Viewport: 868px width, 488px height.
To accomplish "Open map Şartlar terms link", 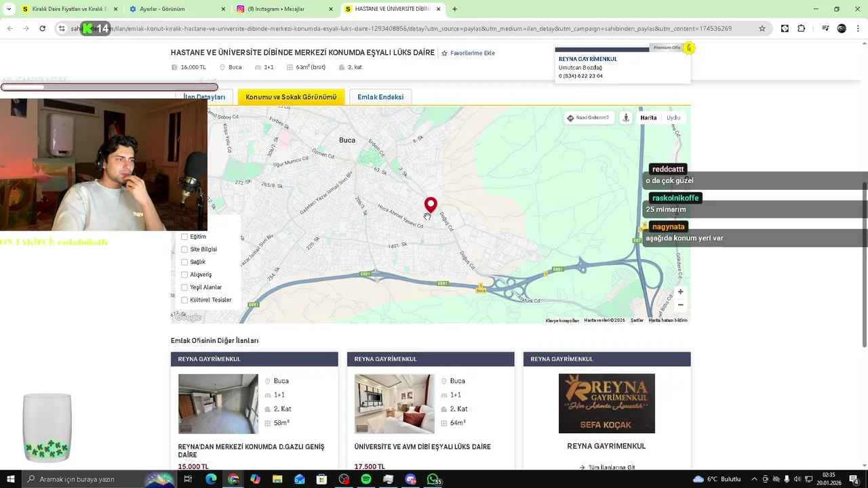I will coord(637,321).
